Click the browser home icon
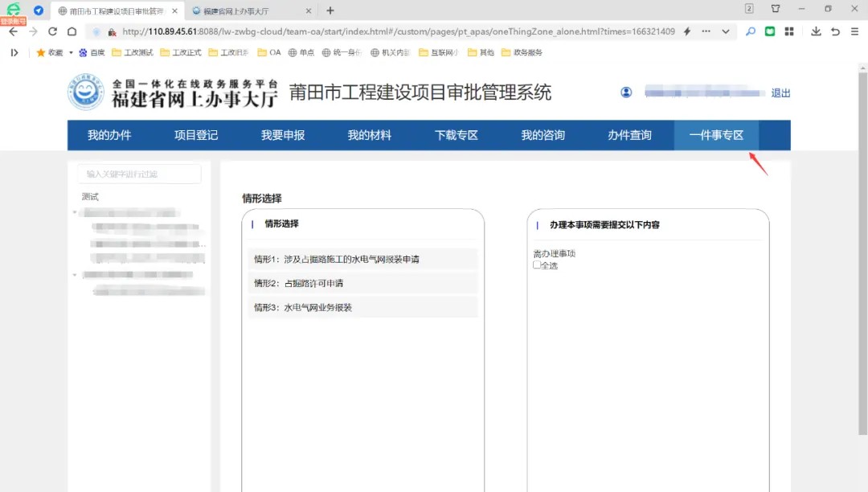This screenshot has width=868, height=492. click(x=72, y=31)
